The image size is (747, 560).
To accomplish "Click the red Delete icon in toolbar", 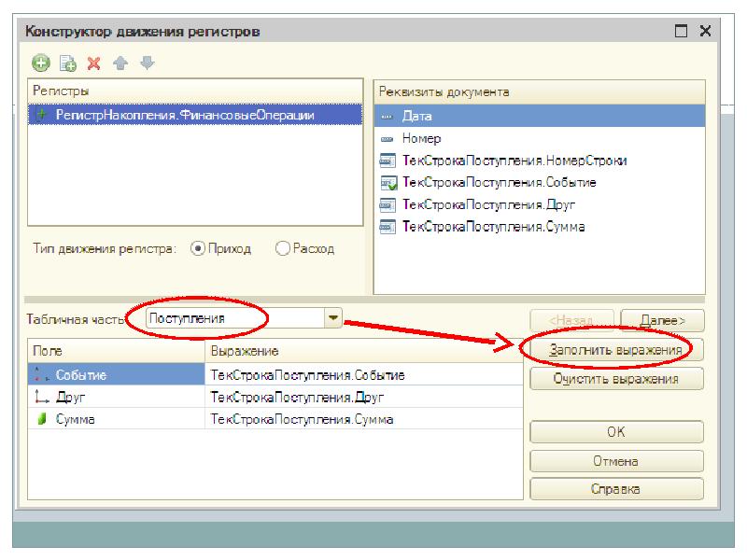I will tap(93, 63).
